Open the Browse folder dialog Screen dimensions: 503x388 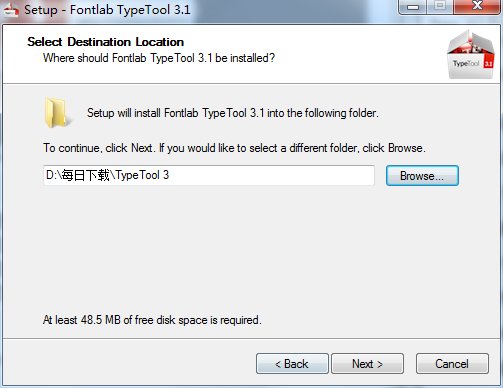pyautogui.click(x=422, y=176)
